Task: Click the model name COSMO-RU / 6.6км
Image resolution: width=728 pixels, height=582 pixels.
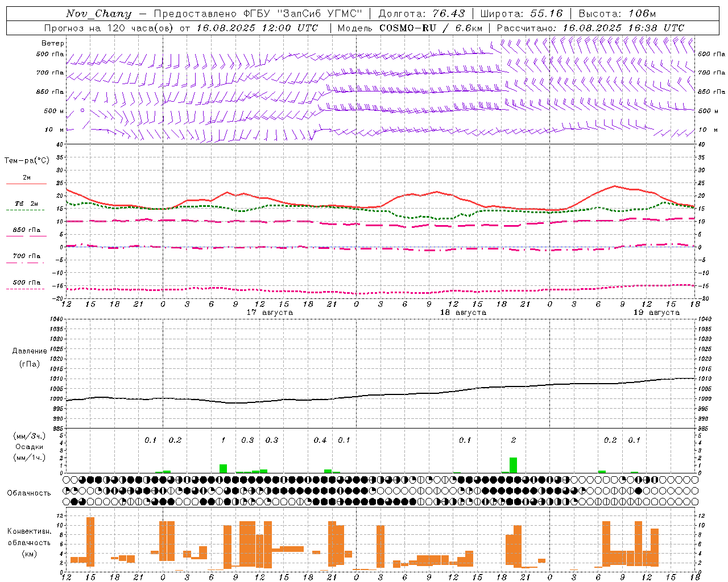Action: coord(431,28)
